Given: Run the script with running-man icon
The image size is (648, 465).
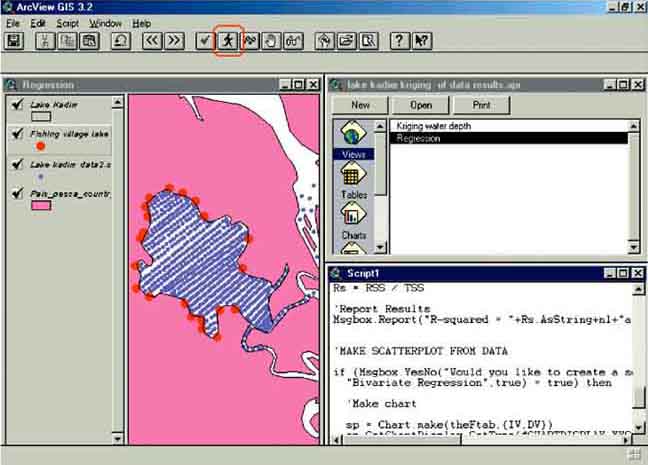Looking at the screenshot, I should pyautogui.click(x=228, y=41).
